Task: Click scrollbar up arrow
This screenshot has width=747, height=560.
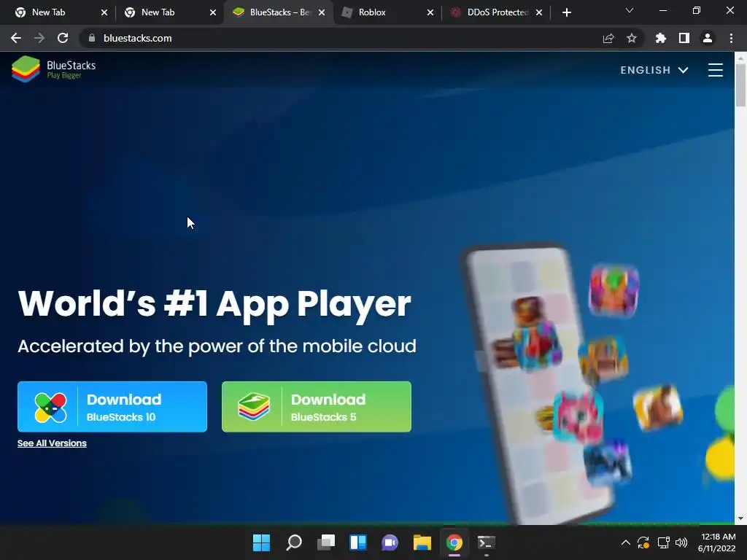Action: [740, 57]
